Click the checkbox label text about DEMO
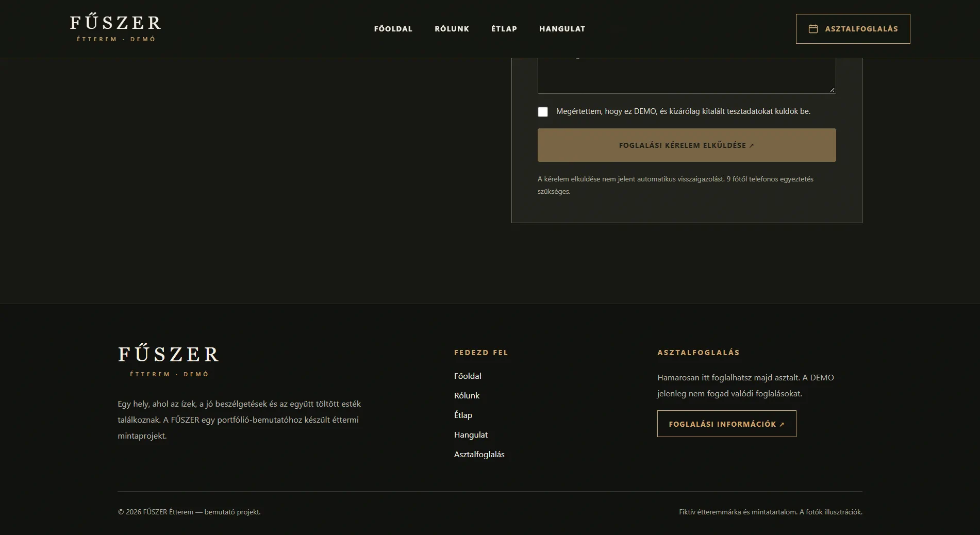Image resolution: width=980 pixels, height=535 pixels. (683, 111)
